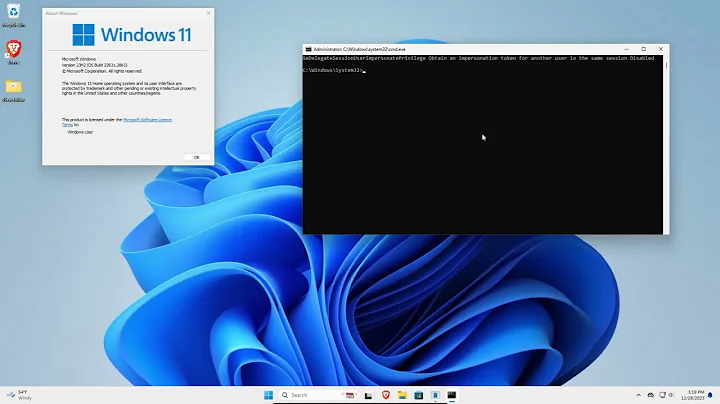The height and width of the screenshot is (404, 720).
Task: Close the Administrator Command Prompt window
Action: [661, 49]
